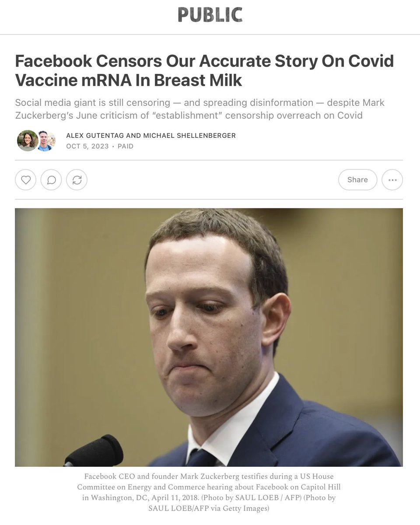
Task: Open the Zuckerberg hero photo
Action: coord(209,337)
